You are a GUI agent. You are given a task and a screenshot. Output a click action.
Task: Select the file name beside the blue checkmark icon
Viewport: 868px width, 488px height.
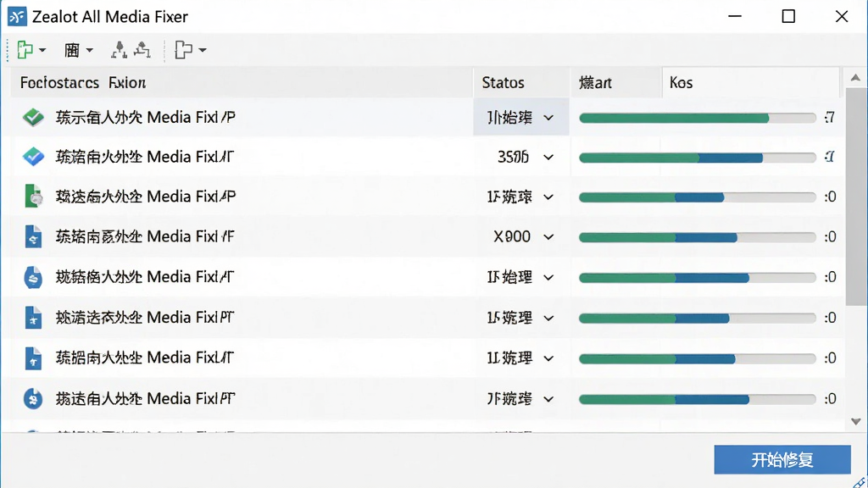[145, 157]
